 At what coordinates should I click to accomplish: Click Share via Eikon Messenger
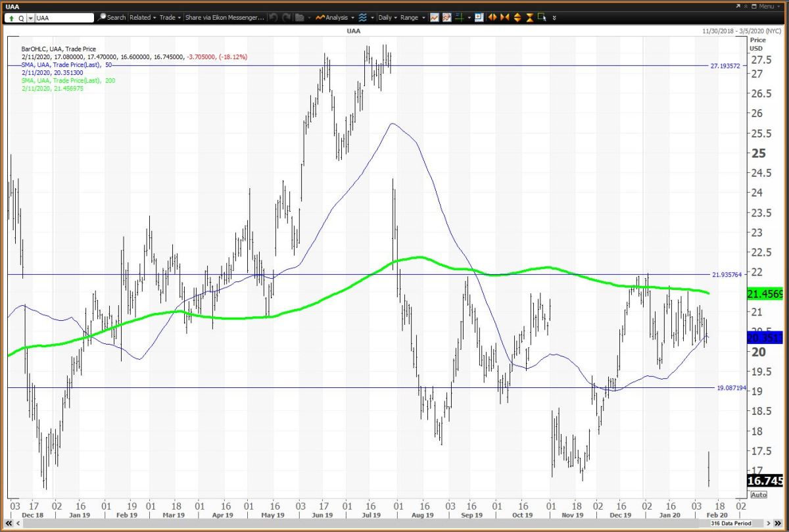pos(224,18)
